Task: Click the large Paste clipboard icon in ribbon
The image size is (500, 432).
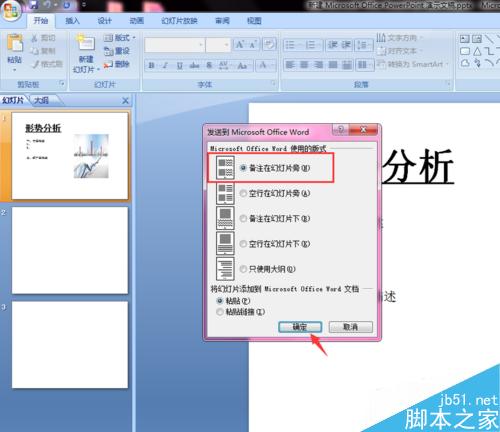Action: coord(15,43)
